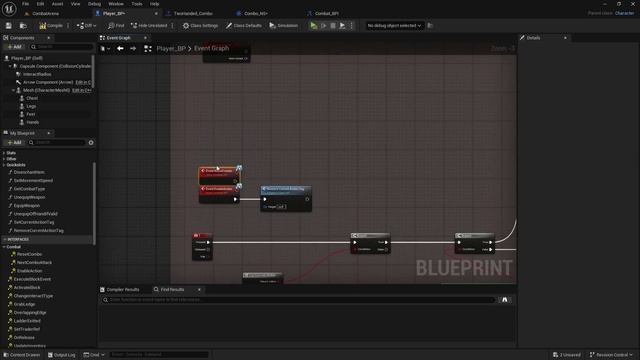
Task: Open Class Settings
Action: click(200, 25)
